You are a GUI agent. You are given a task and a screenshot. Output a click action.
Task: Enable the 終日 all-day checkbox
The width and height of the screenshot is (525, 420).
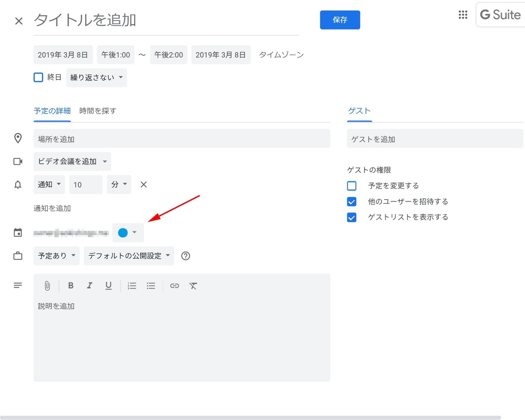(39, 78)
